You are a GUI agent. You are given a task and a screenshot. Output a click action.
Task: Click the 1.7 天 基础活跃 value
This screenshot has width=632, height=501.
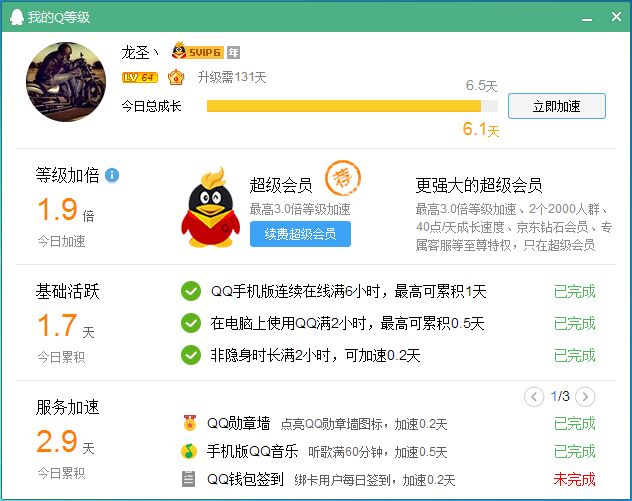point(66,325)
